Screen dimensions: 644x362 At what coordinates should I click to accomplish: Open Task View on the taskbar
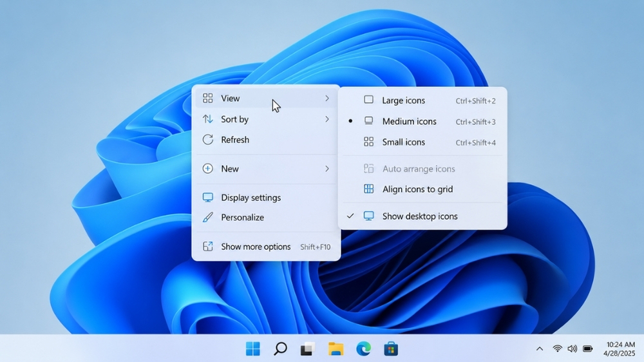tap(308, 349)
